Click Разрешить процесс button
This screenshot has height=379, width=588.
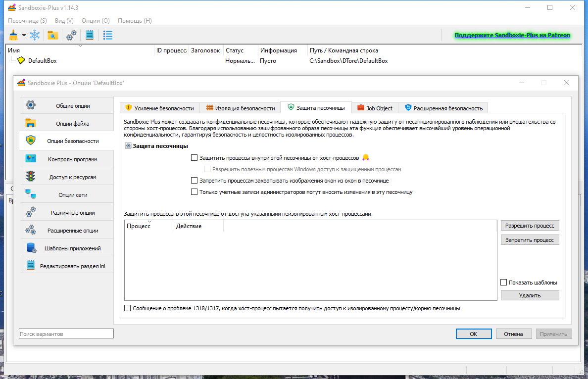coord(530,225)
